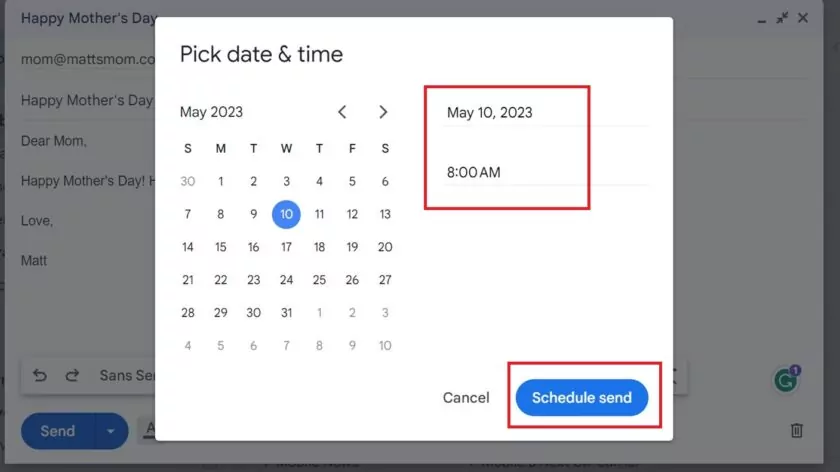Go to next month in calendar
840x472 pixels.
(383, 112)
